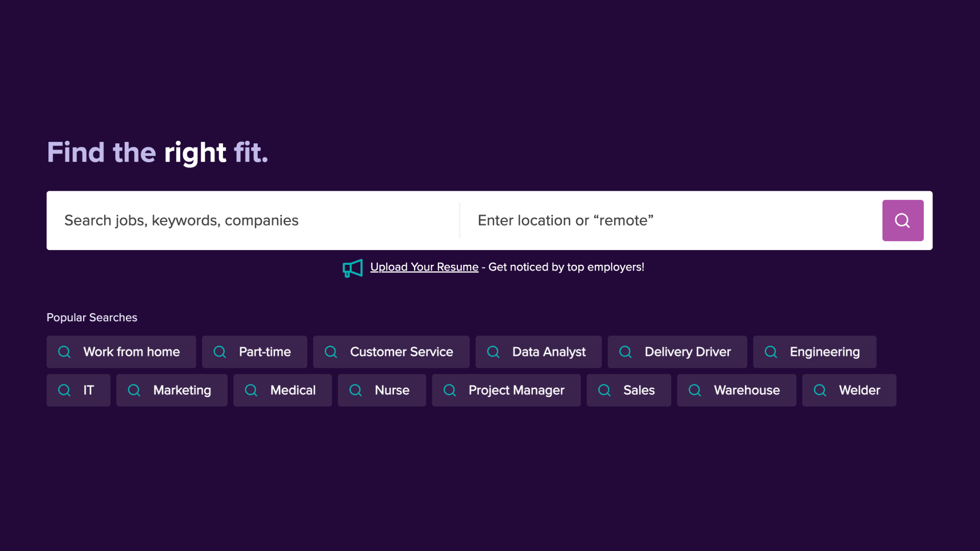This screenshot has height=551, width=980.
Task: Focus the location or remote input field
Action: coord(671,220)
